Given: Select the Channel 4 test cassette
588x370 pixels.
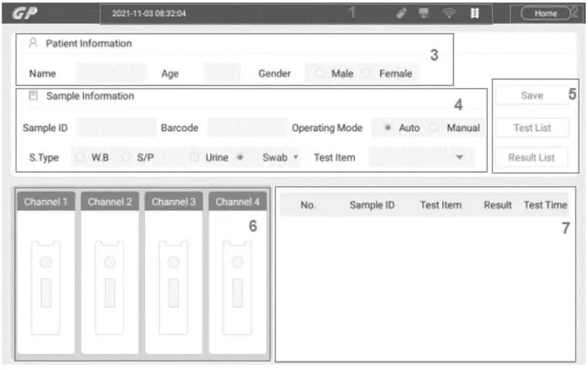Looking at the screenshot, I should coord(237,287).
